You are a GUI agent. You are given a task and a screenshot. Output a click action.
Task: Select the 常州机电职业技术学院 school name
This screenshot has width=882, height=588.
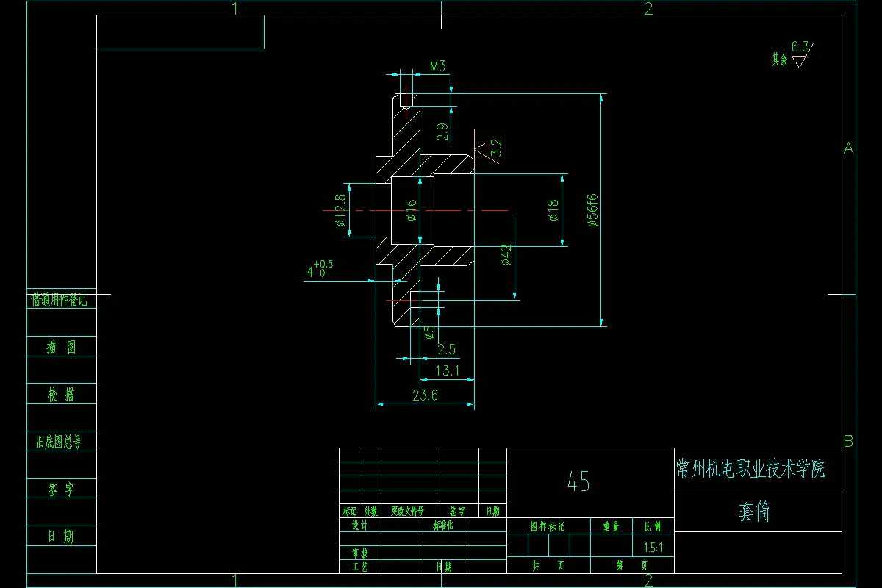coord(750,468)
